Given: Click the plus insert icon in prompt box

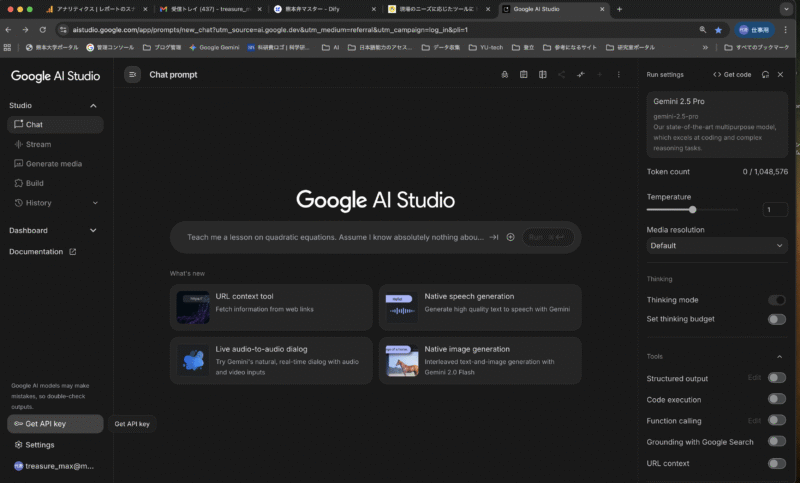Looking at the screenshot, I should (x=510, y=237).
